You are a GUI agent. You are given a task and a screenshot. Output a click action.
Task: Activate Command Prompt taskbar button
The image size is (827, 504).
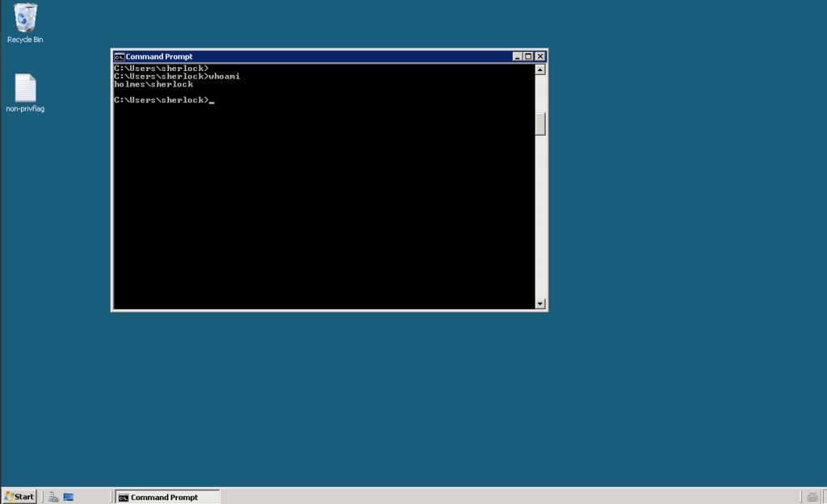(167, 498)
